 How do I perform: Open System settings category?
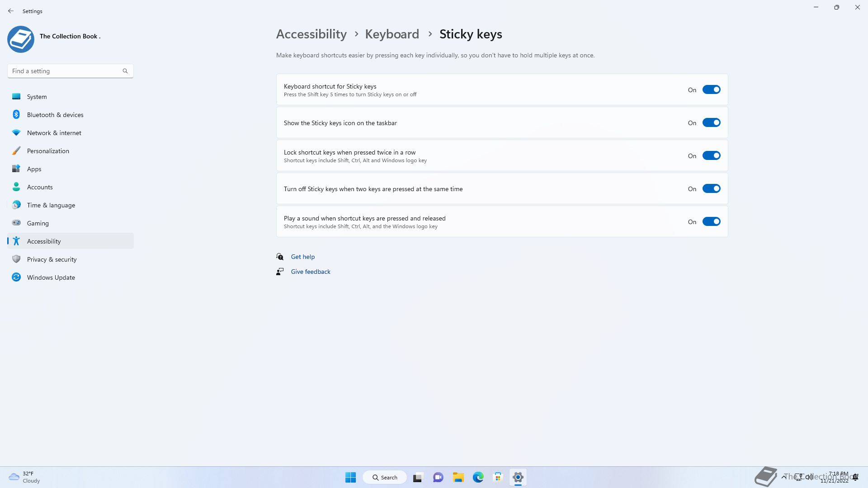coord(71,97)
